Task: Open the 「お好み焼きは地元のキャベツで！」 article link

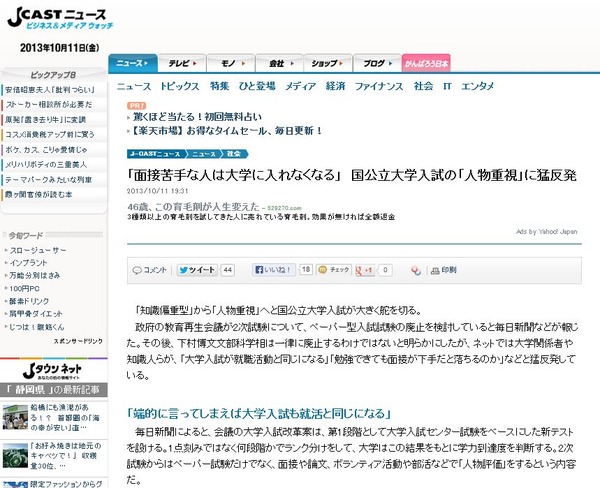Action: [x=66, y=456]
